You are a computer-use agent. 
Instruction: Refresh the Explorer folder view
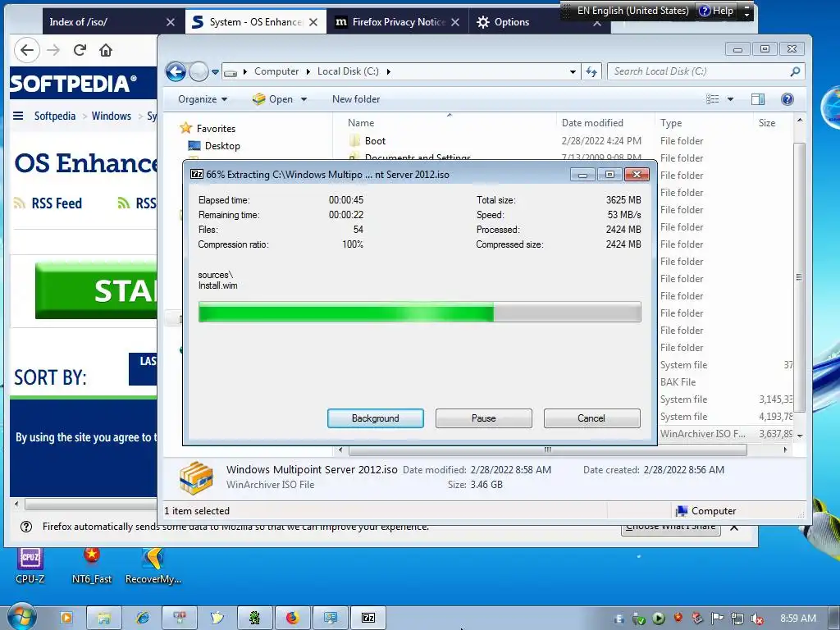click(x=591, y=71)
